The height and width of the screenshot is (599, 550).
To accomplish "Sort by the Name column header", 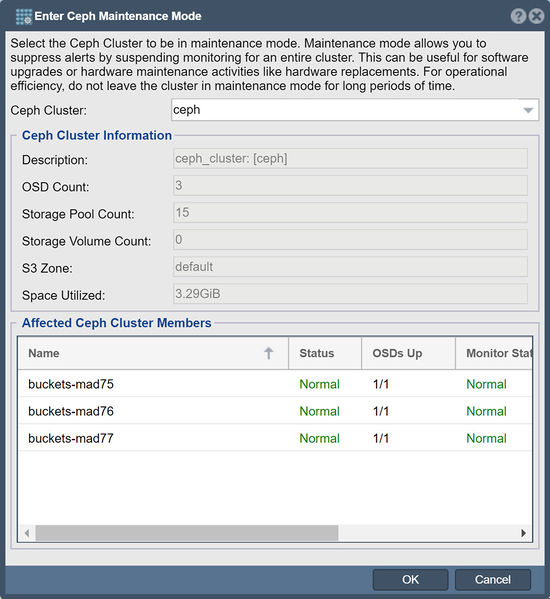I will pos(153,353).
